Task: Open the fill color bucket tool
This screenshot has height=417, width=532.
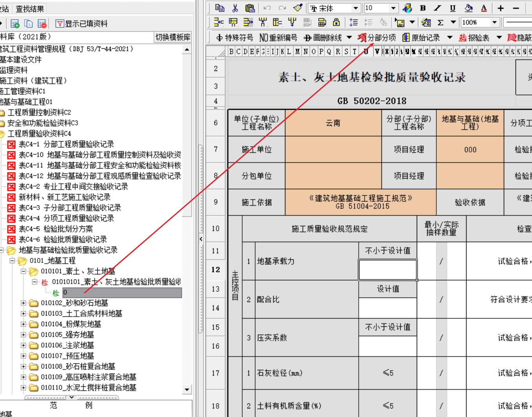Action: 468,8
